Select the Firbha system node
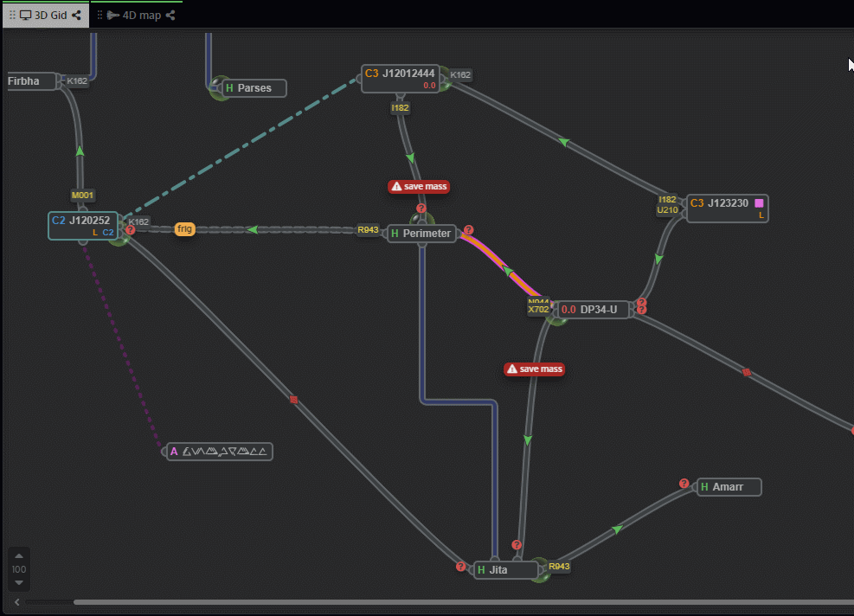Screen dimensions: 854x616 (x=32, y=81)
